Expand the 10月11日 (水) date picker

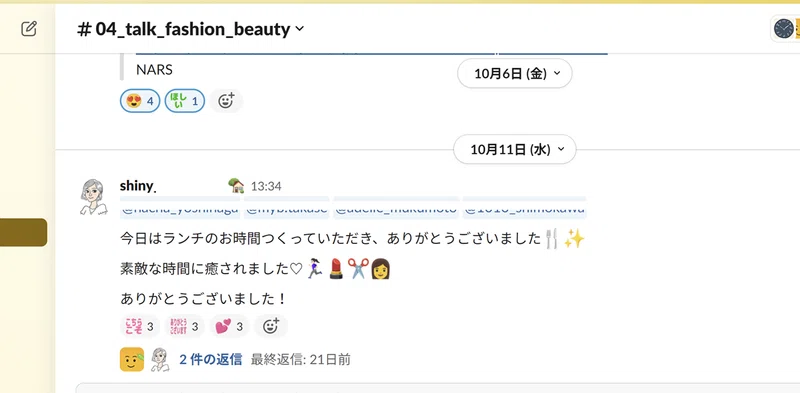pyautogui.click(x=515, y=149)
